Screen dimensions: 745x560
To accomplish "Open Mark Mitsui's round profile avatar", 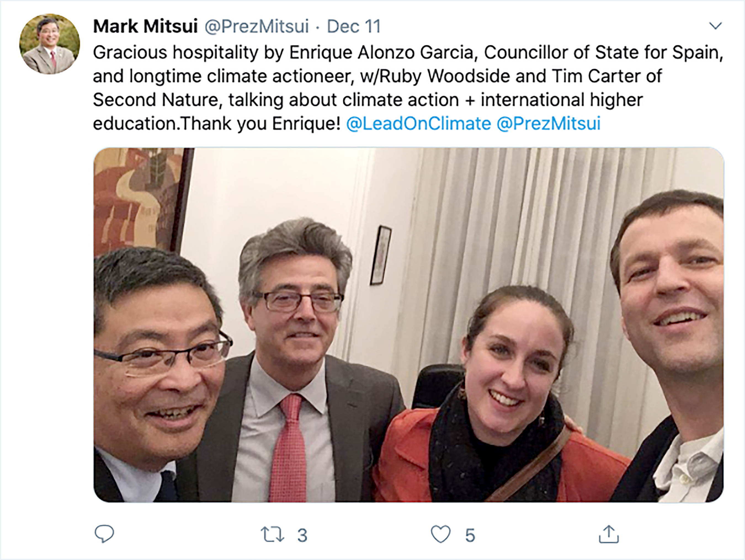I will point(50,44).
